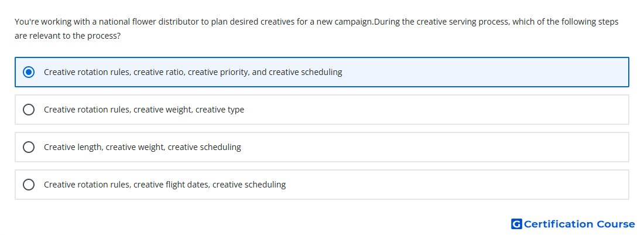Open the Certification Course watermark link
Viewport: 644px width, 235px height.
click(573, 224)
